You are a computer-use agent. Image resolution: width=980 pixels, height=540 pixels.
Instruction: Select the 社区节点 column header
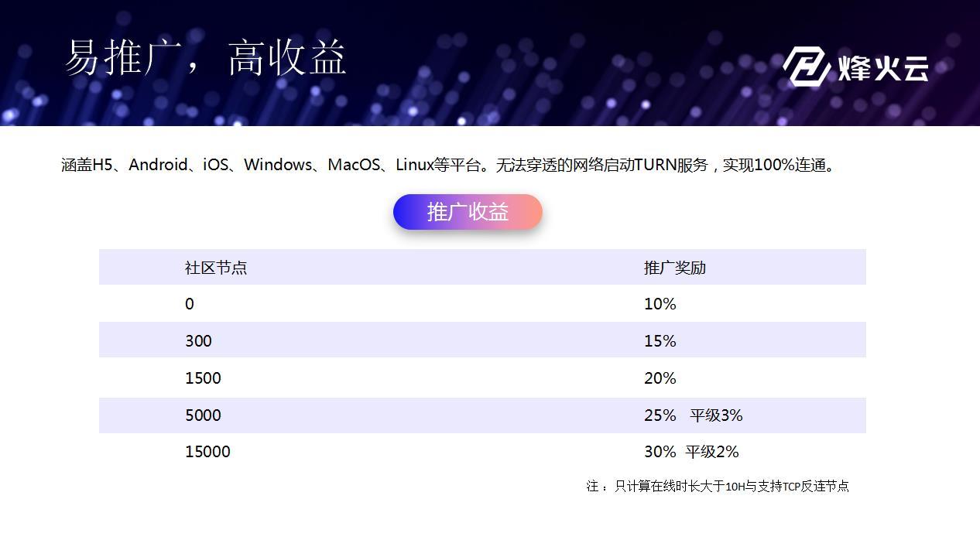pyautogui.click(x=216, y=268)
